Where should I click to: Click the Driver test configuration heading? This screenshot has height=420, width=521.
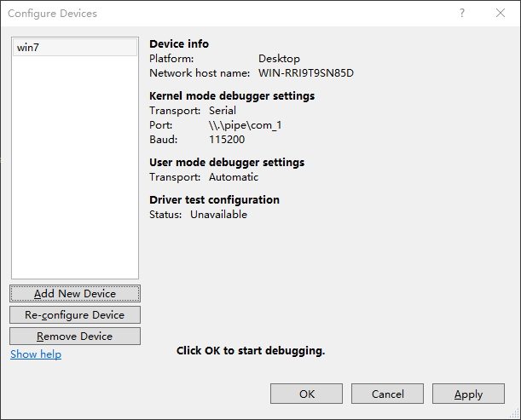click(x=214, y=199)
